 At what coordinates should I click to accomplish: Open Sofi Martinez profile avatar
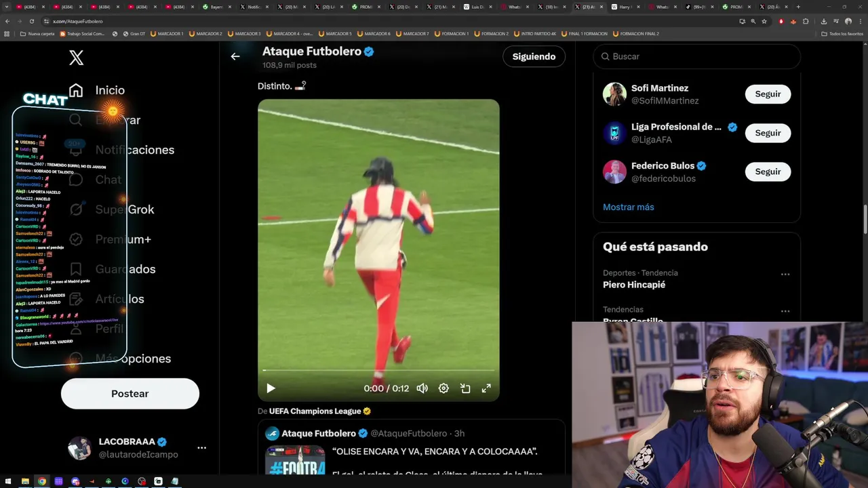tap(614, 94)
